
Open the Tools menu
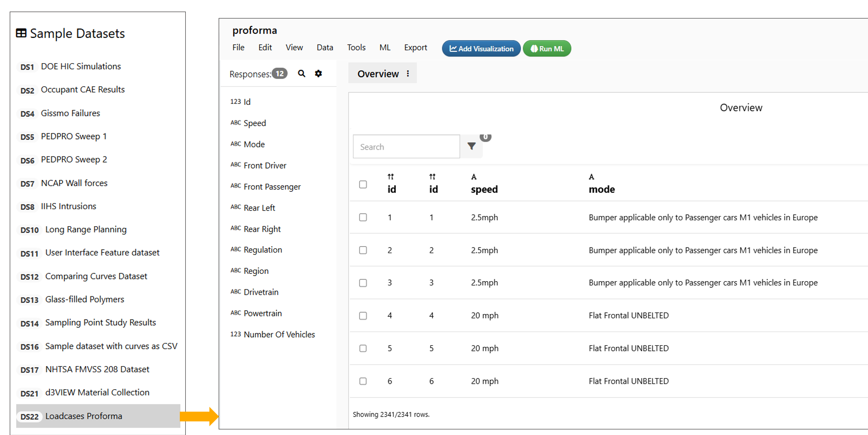[x=356, y=48]
